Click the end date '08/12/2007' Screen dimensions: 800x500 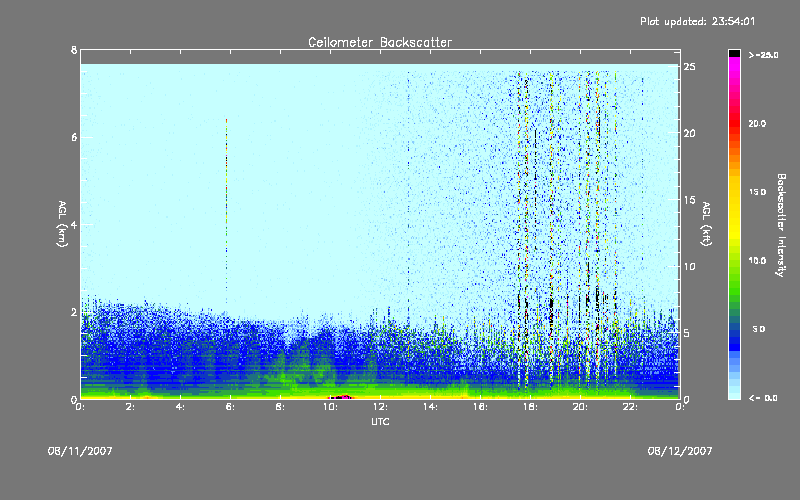[x=680, y=451]
